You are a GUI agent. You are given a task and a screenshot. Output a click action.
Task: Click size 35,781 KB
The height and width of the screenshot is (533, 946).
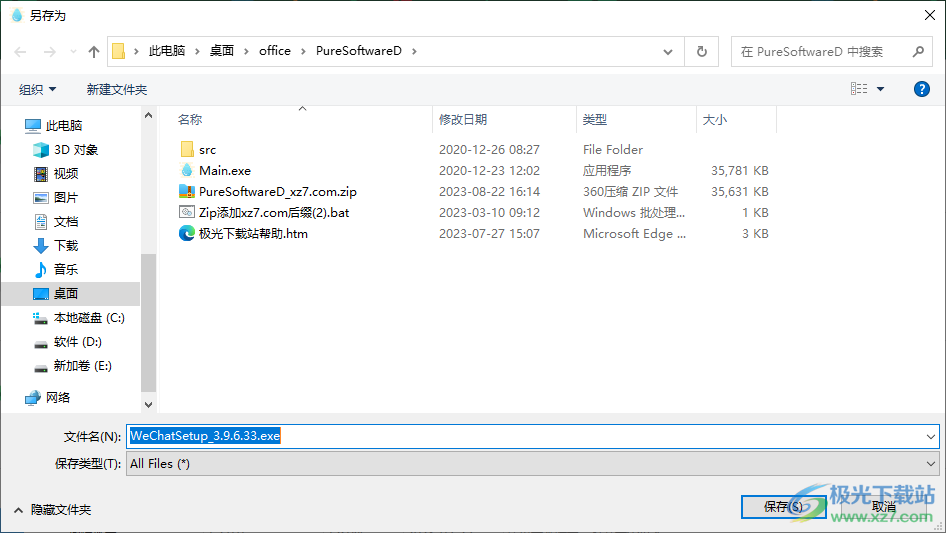coord(740,171)
